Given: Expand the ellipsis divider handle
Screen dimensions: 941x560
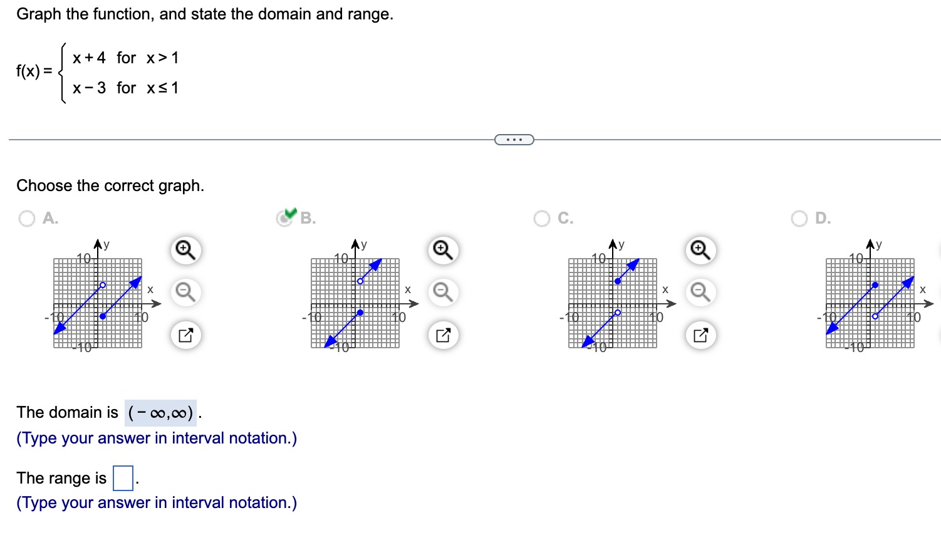Looking at the screenshot, I should (x=514, y=139).
